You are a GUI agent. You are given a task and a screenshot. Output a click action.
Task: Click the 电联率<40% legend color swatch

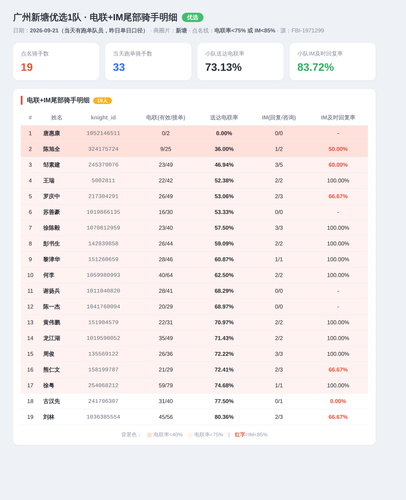(x=149, y=435)
